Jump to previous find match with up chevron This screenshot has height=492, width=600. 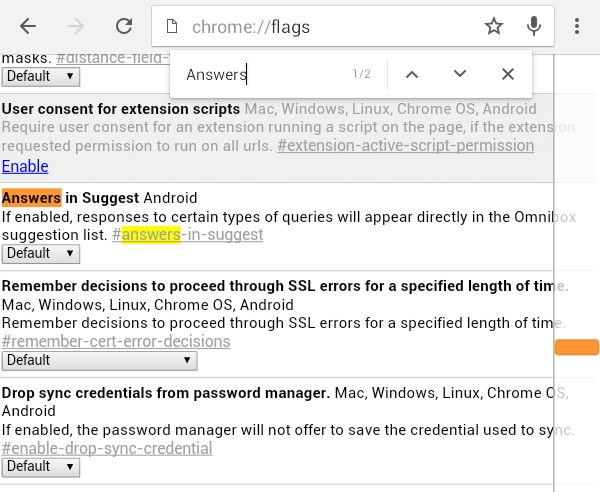point(412,74)
